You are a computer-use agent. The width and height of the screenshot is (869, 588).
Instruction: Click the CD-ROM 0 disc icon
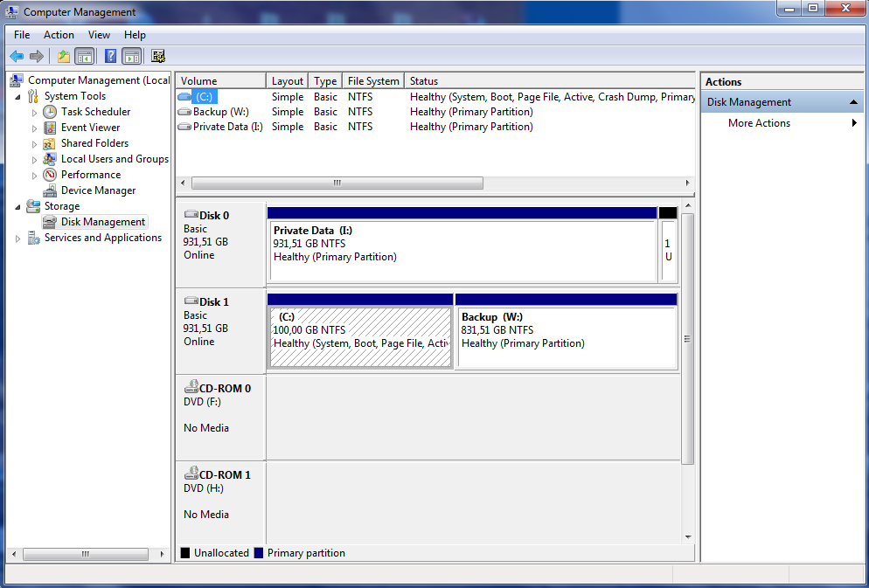pyautogui.click(x=191, y=386)
